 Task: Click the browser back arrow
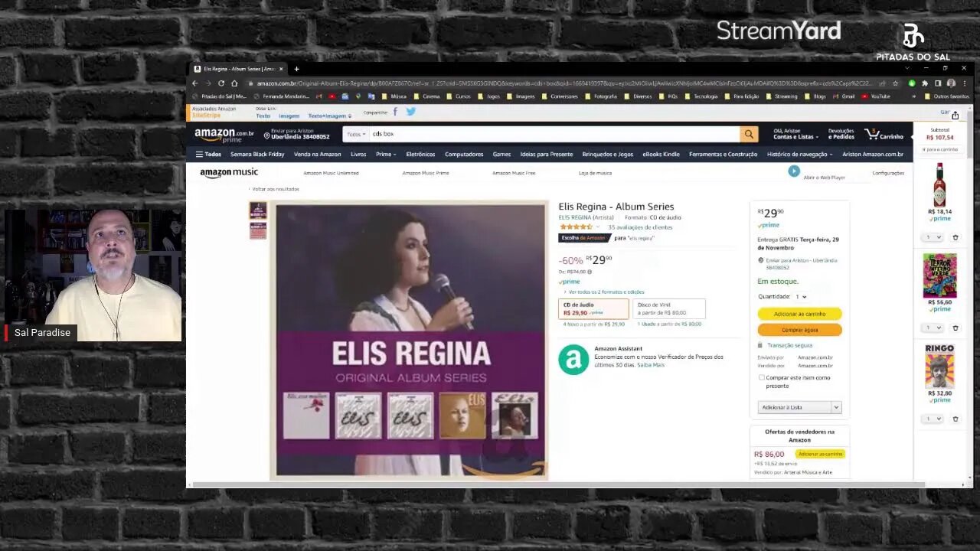click(194, 83)
